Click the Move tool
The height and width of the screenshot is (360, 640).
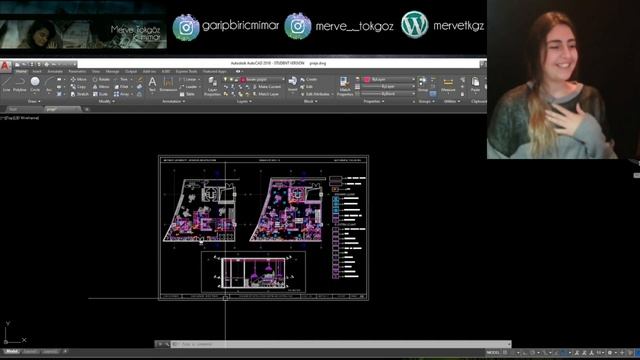click(x=79, y=79)
